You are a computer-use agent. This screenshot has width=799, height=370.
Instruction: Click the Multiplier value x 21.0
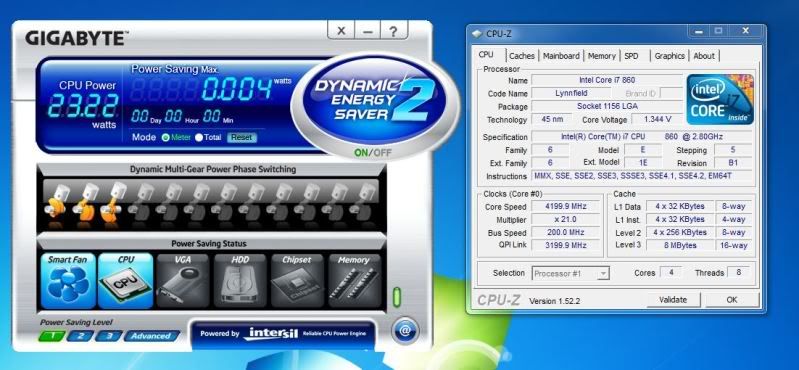coord(566,219)
